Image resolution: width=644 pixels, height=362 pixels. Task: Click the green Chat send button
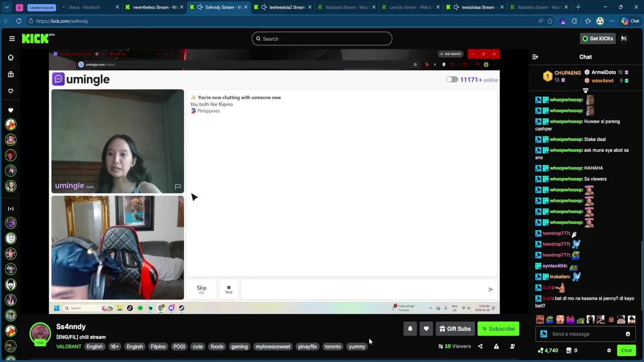pos(626,350)
